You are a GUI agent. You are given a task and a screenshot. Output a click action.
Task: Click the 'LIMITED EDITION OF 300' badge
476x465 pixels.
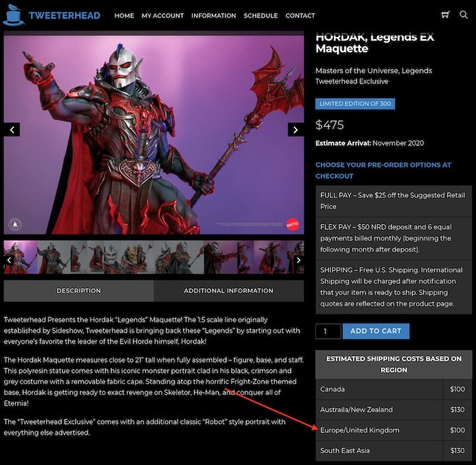coord(355,104)
